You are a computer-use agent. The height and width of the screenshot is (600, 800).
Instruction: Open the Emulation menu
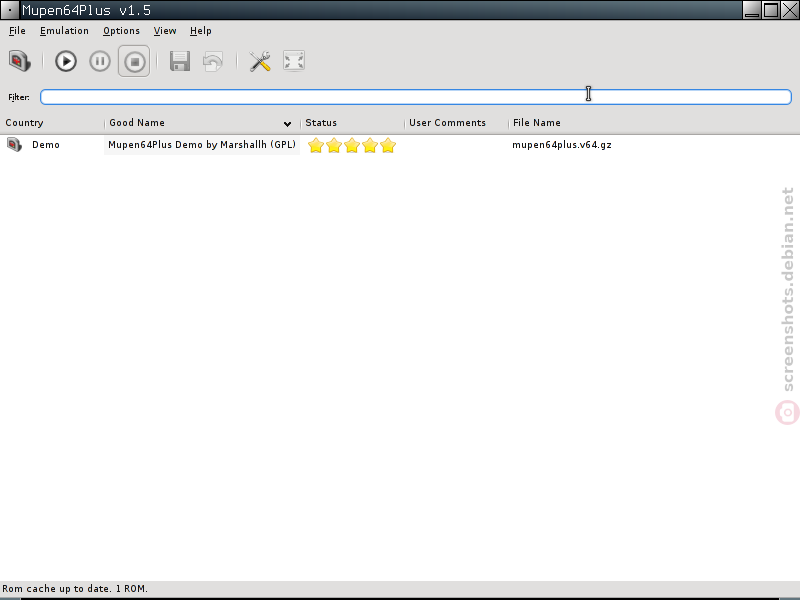tap(64, 31)
